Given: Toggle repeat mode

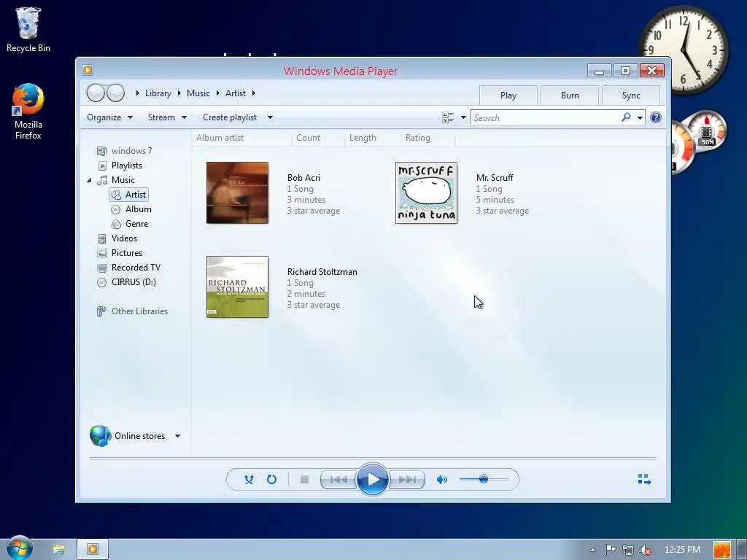Looking at the screenshot, I should click(271, 480).
